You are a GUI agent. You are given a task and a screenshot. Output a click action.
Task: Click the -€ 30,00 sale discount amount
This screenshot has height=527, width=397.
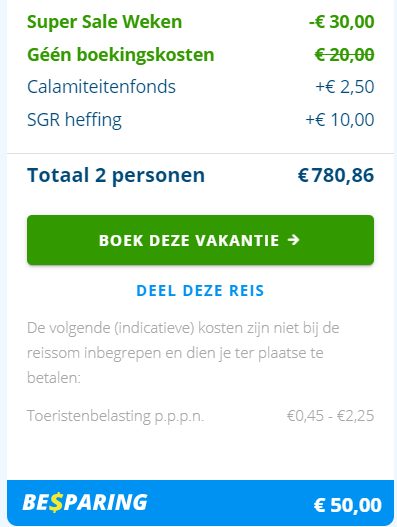[x=342, y=22]
